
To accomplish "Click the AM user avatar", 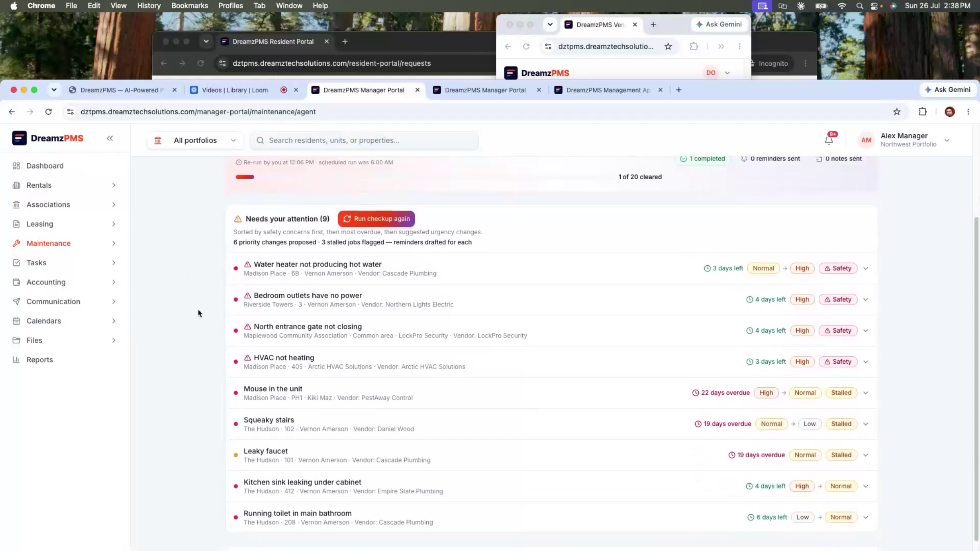I will [866, 140].
